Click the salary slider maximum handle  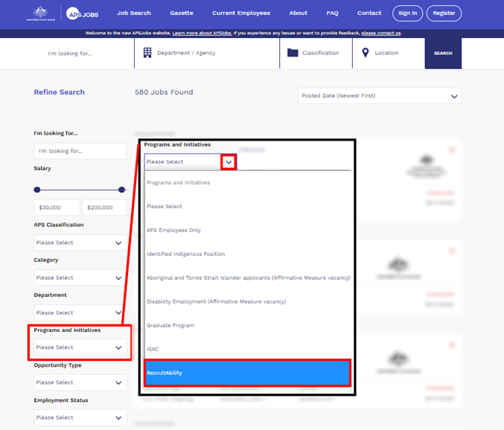pyautogui.click(x=121, y=190)
